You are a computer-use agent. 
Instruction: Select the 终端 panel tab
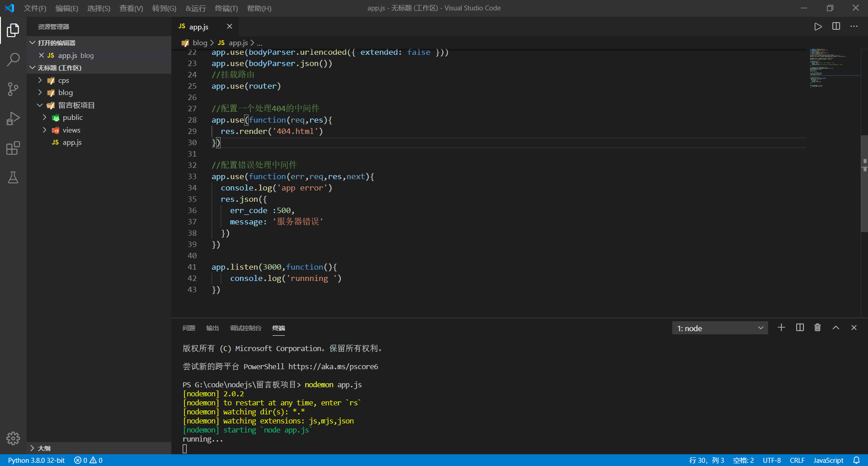278,328
